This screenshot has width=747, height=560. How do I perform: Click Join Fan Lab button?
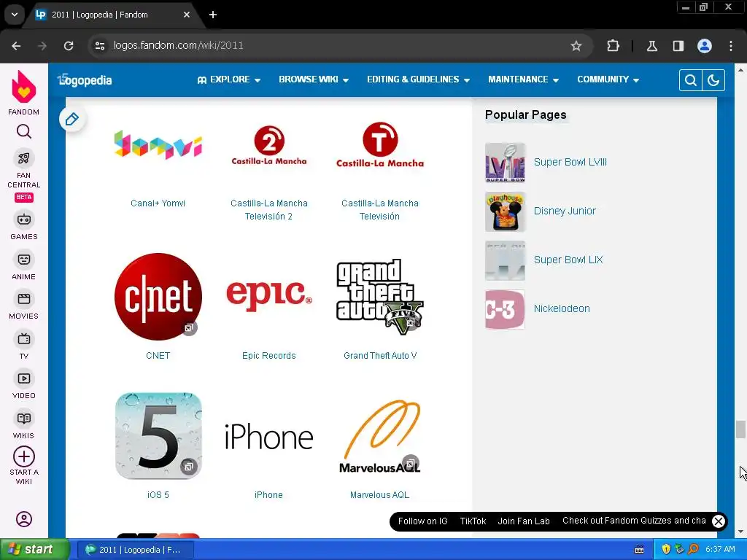(x=524, y=521)
